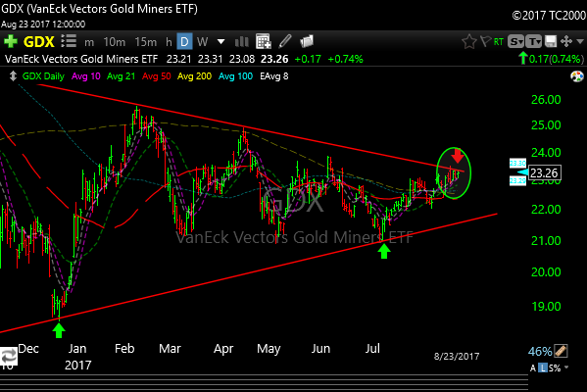Screen dimensions: 587x392
Task: Click the 23.26 current price label
Action: coord(544,173)
